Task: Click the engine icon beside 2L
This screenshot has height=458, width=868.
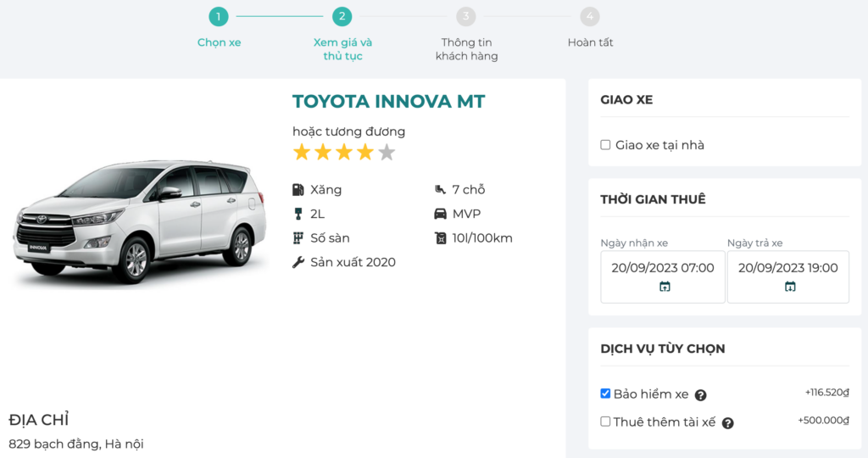Action: (x=298, y=214)
